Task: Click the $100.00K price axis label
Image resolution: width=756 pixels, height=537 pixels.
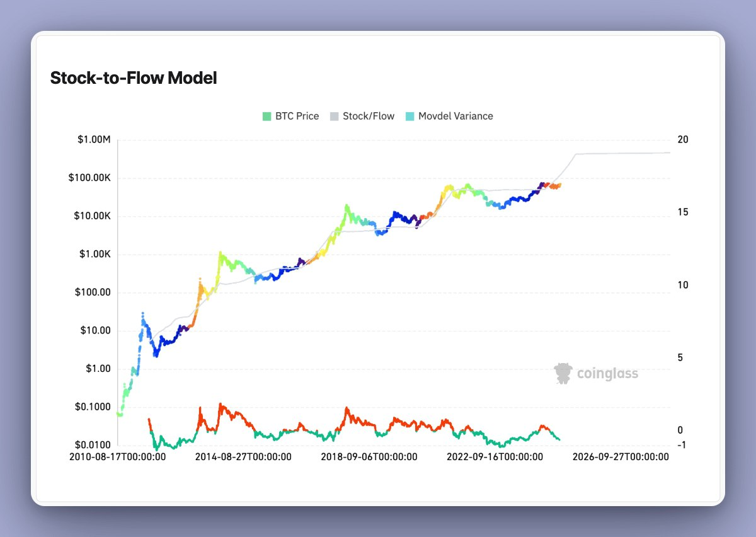Action: pyautogui.click(x=89, y=178)
